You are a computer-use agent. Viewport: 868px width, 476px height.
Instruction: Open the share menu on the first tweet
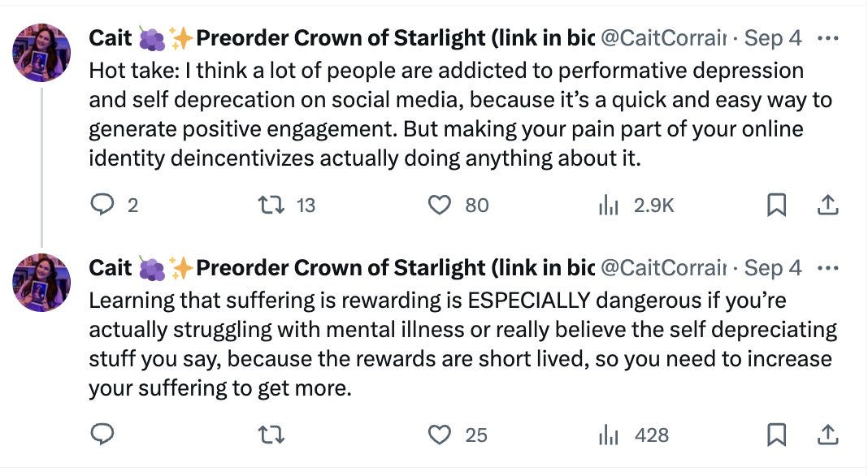click(828, 206)
